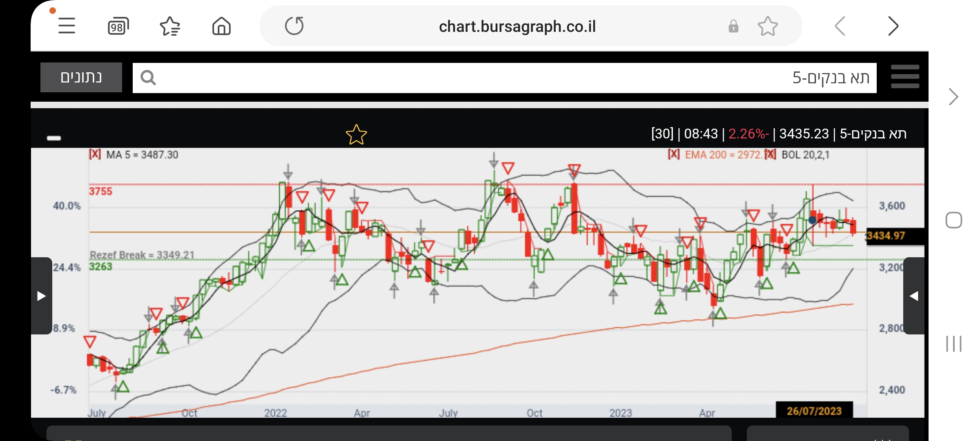The image size is (980, 441).
Task: Bookmark page using address bar star
Action: pos(768,27)
